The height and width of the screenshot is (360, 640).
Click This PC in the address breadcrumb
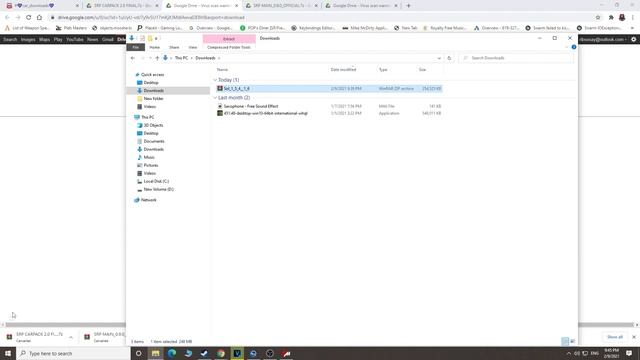181,58
